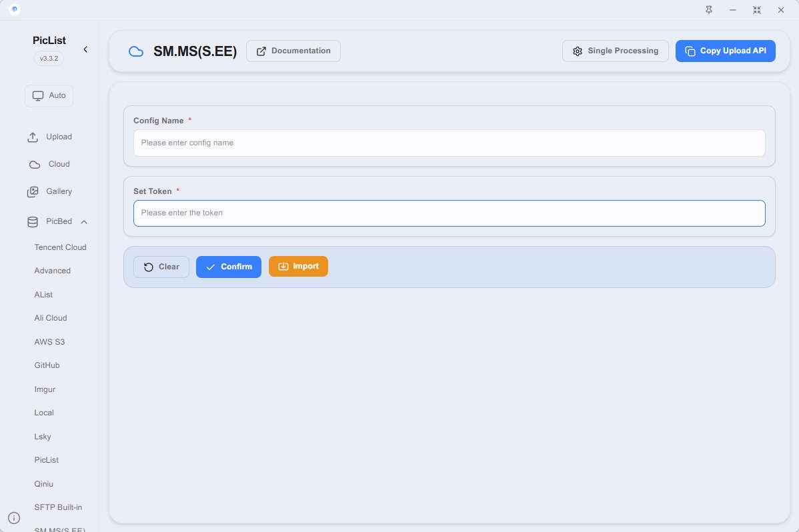Go to the Cloud section
799x532 pixels.
[49, 164]
